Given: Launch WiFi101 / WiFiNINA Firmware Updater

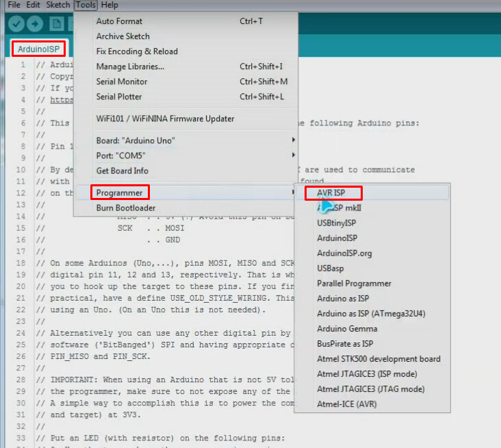Looking at the screenshot, I should point(185,119).
